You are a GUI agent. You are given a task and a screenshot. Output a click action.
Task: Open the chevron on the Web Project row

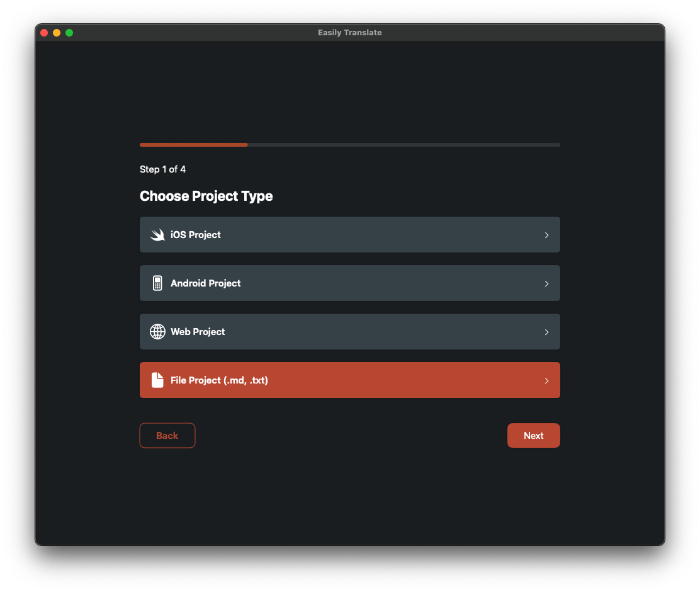(546, 332)
